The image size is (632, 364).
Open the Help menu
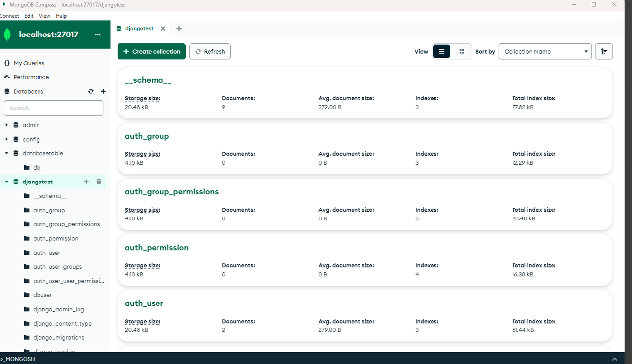coord(61,16)
